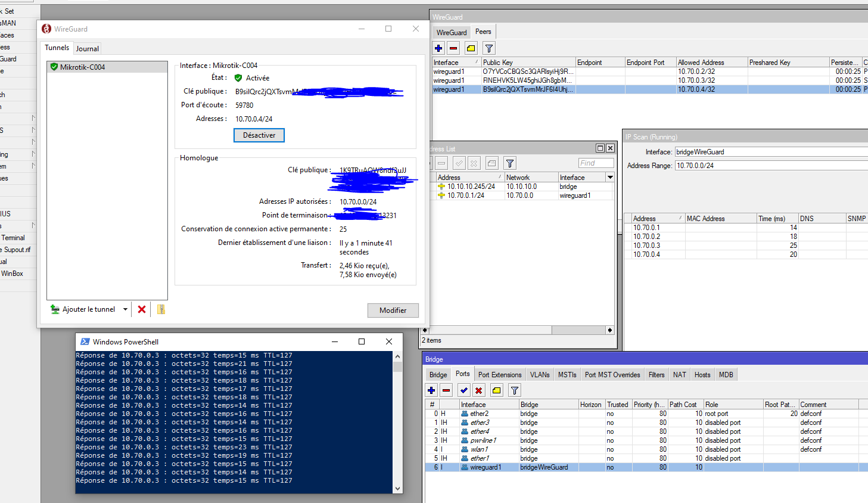Screen dimensions: 868x503
Task: Open Hosts tab in Bridge window
Action: point(702,375)
